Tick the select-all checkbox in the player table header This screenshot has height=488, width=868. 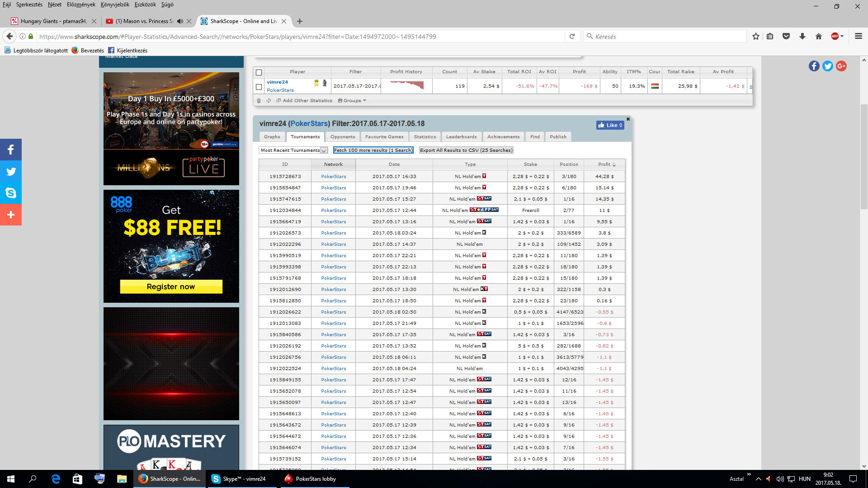pos(259,72)
